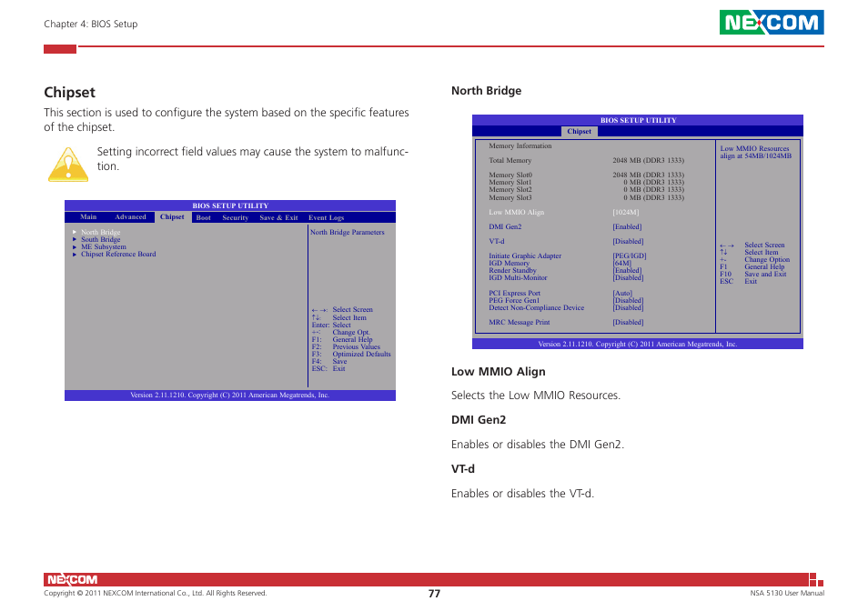Click the North Bridge Parameters help text
This screenshot has width=868, height=611.
tap(347, 232)
